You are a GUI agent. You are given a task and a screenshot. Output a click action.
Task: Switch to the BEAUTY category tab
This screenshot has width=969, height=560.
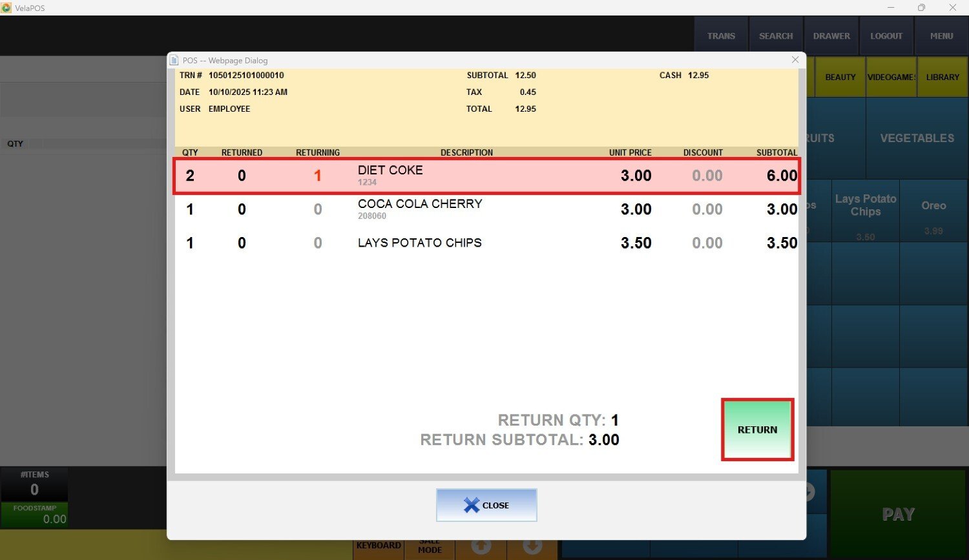[x=840, y=78]
